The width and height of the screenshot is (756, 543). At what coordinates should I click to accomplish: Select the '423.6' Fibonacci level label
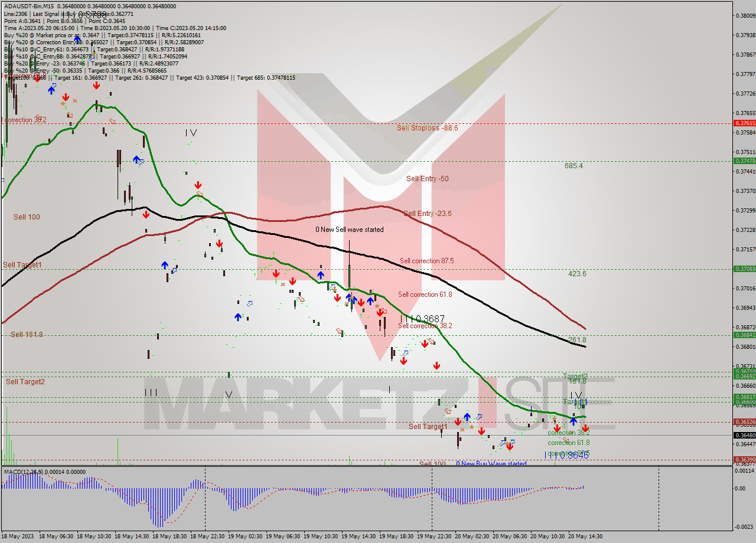point(577,273)
